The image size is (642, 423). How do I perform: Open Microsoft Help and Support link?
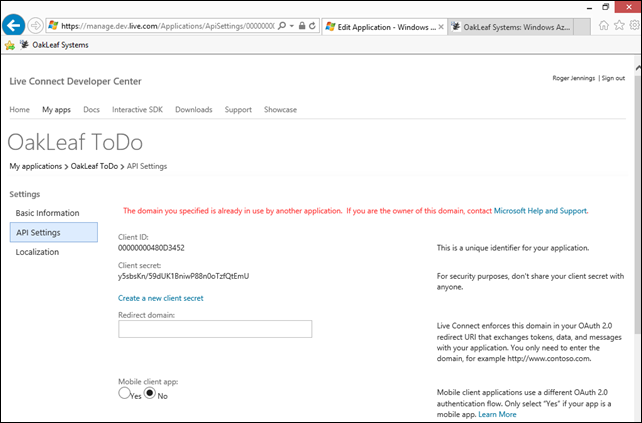coord(540,211)
